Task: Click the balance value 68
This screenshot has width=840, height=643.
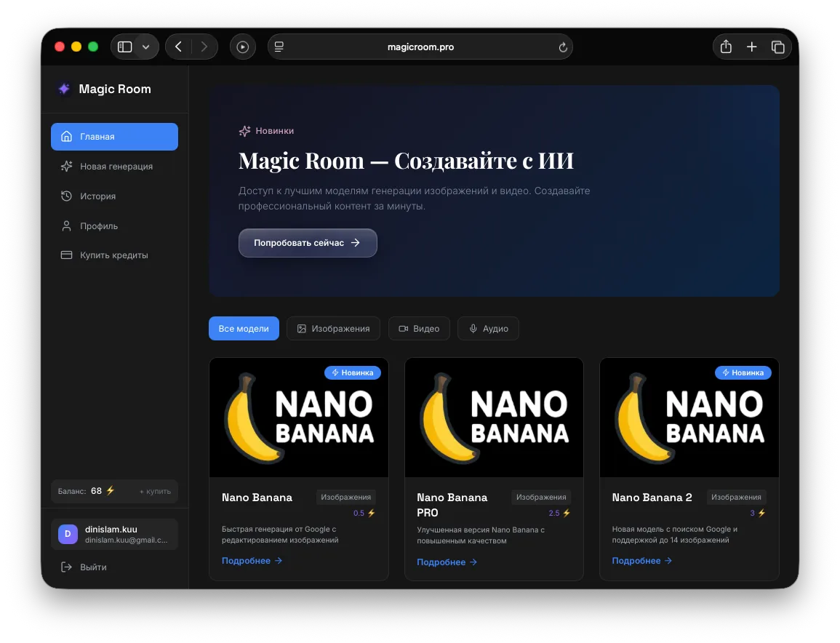Action: (97, 491)
